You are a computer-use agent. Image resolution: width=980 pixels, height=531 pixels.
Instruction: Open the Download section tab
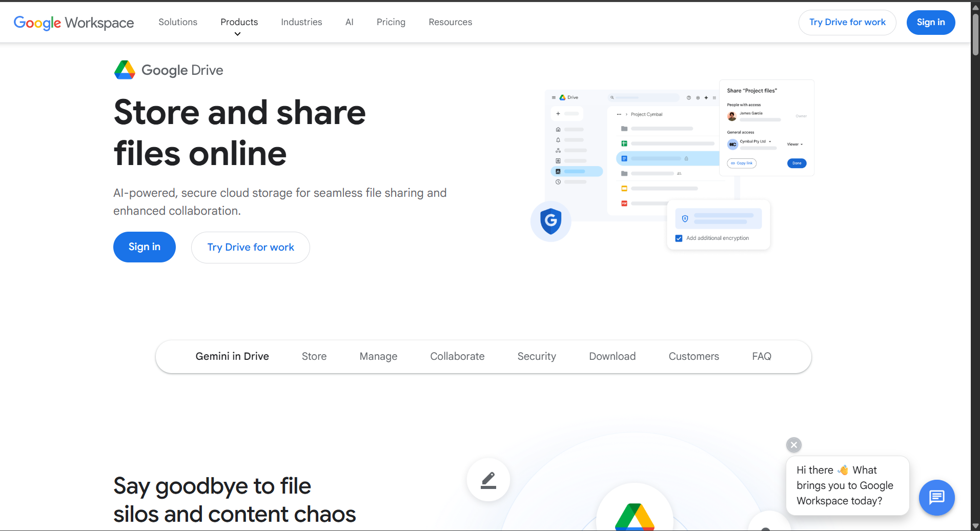click(x=612, y=356)
